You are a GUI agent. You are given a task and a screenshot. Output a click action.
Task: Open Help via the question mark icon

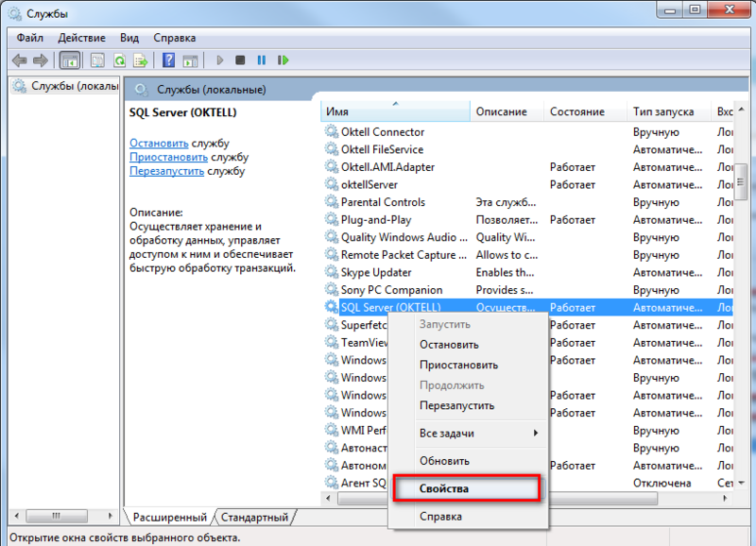(168, 60)
